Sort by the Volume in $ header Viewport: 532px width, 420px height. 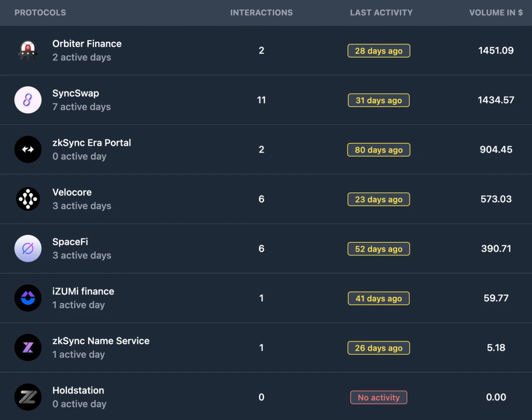coord(496,13)
